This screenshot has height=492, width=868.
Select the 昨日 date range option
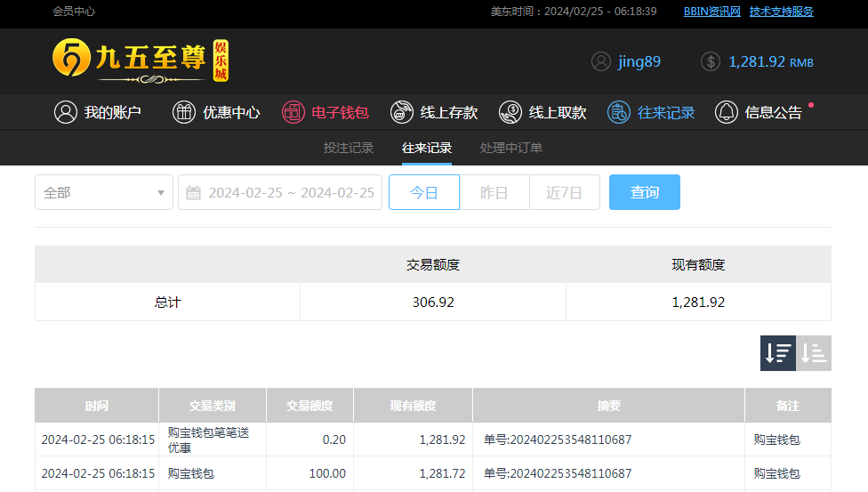pos(494,192)
